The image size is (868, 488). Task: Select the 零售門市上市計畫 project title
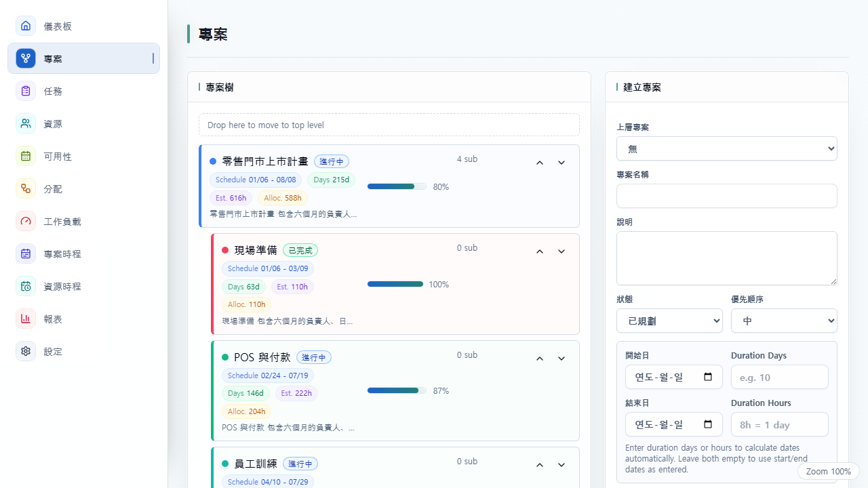(x=265, y=161)
